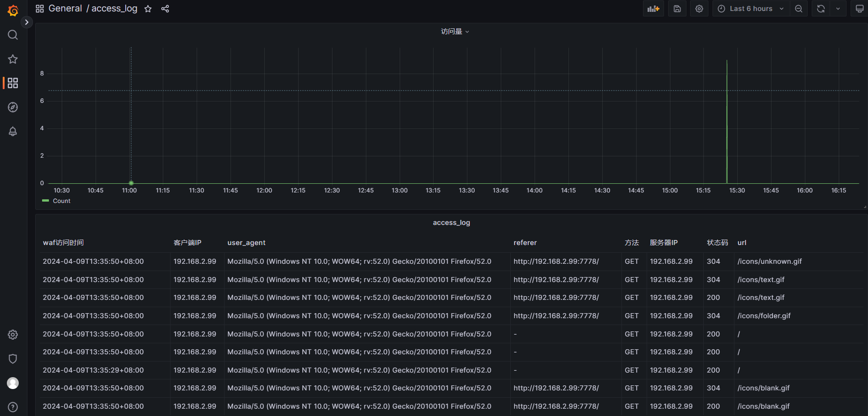The image size is (868, 416).
Task: Open the Help question mark icon
Action: [x=13, y=407]
